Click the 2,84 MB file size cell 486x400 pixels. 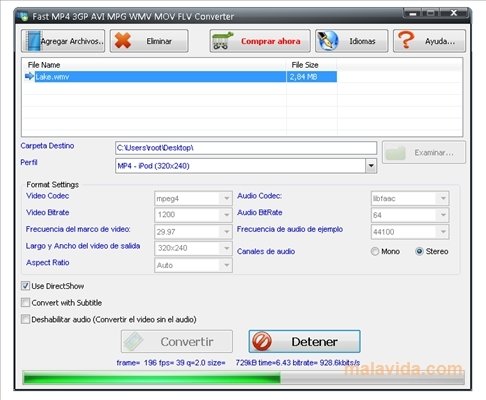(312, 76)
